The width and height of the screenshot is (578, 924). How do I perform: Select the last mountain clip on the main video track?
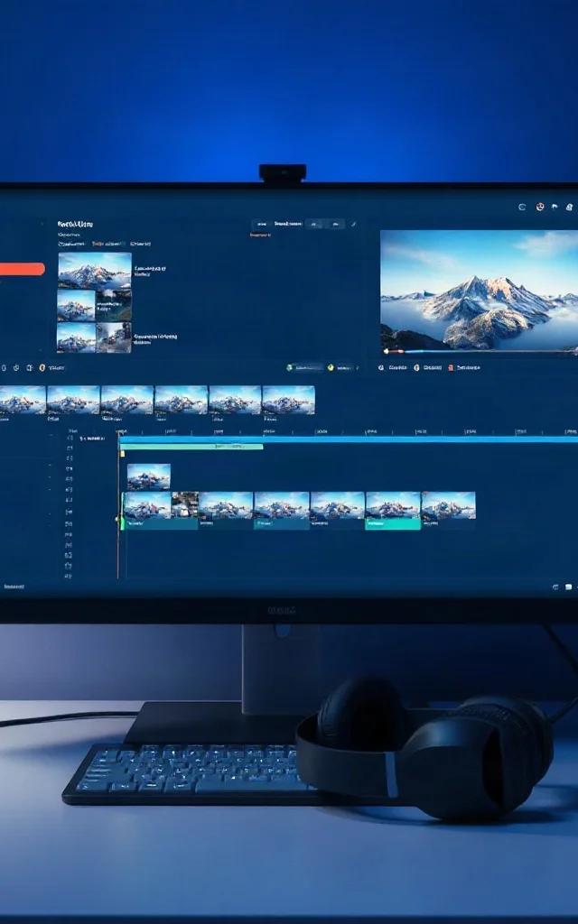[448, 505]
